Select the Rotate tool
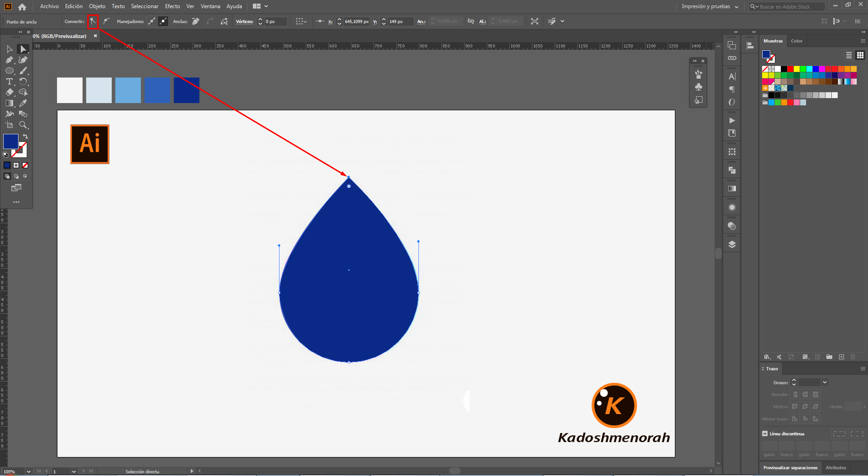868x476 pixels. tap(23, 81)
